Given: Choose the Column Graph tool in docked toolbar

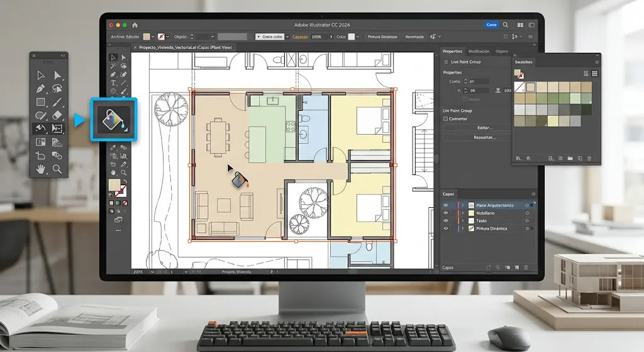Looking at the screenshot, I should [x=124, y=156].
